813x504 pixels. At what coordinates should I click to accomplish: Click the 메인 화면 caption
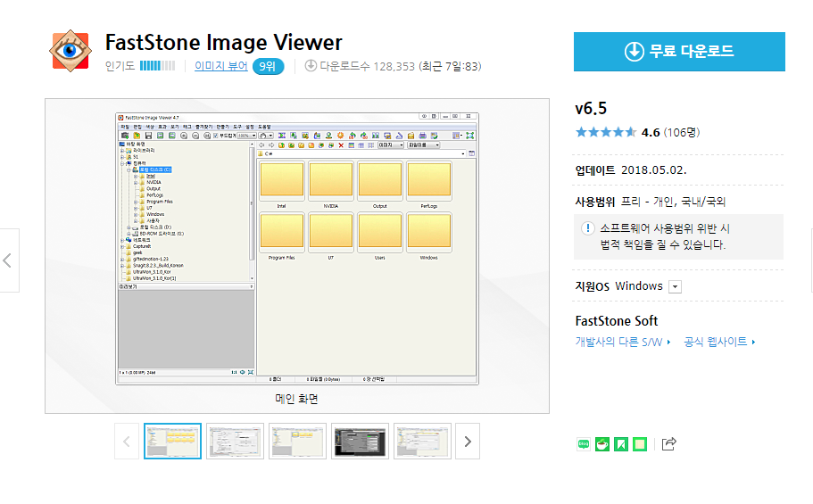tap(296, 399)
